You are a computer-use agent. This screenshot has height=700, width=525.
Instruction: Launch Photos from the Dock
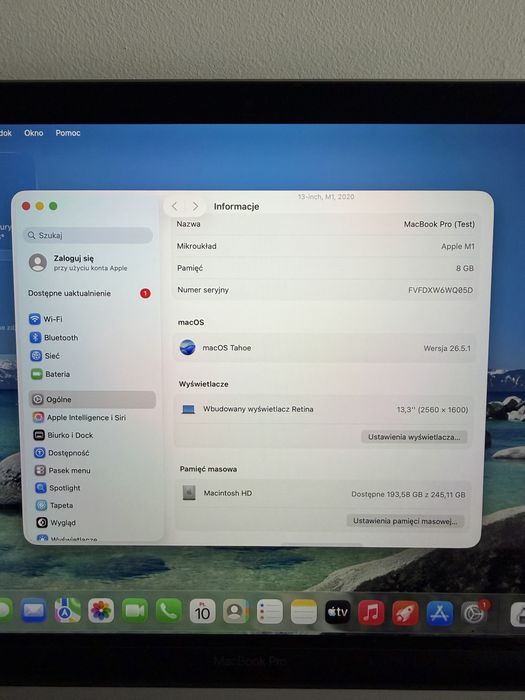(101, 610)
